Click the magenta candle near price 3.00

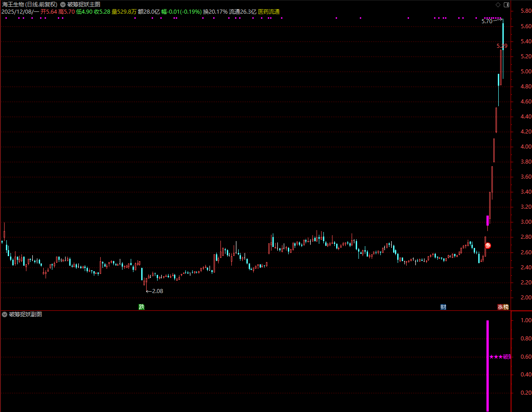(x=487, y=221)
